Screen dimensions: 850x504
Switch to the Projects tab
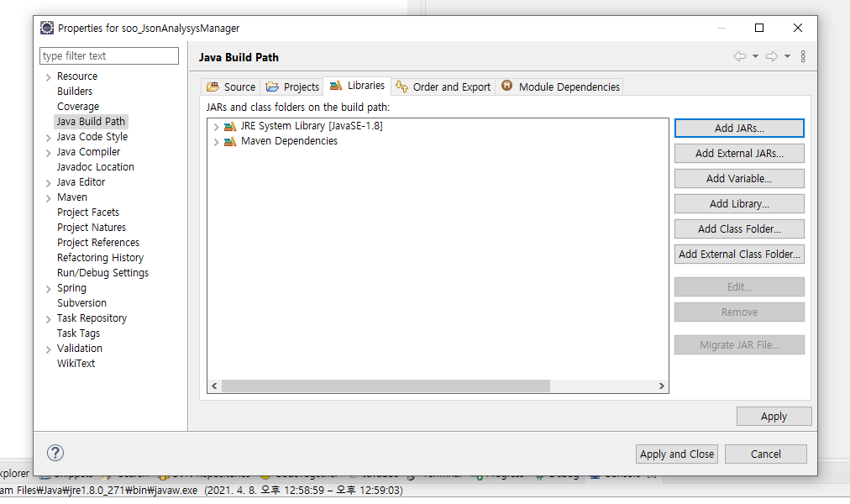point(292,87)
